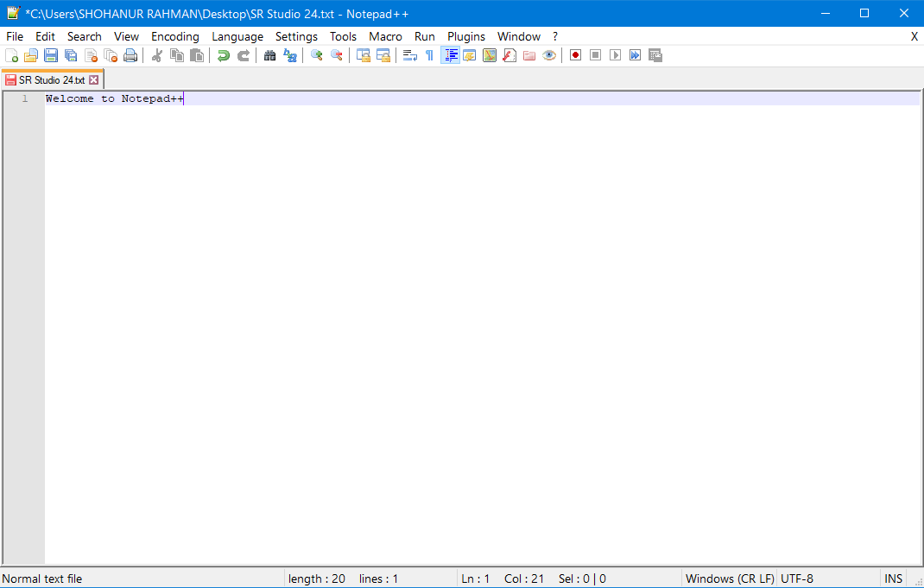The height and width of the screenshot is (588, 924).
Task: Play back the recorded macro
Action: tap(615, 55)
